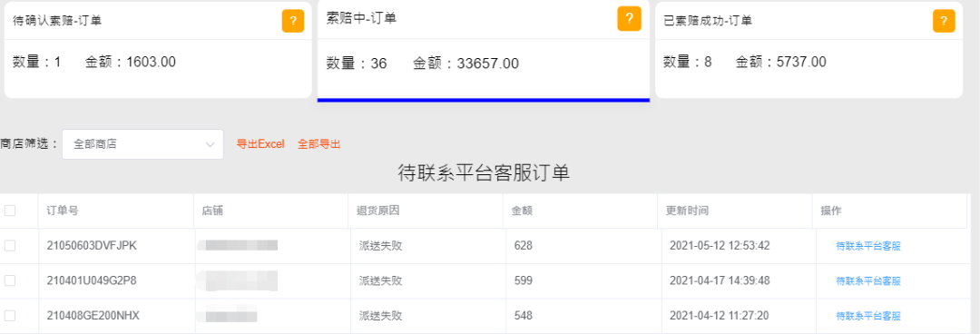Select the 待确认索赔-订单 tab card
The image size is (980, 334).
click(x=158, y=50)
